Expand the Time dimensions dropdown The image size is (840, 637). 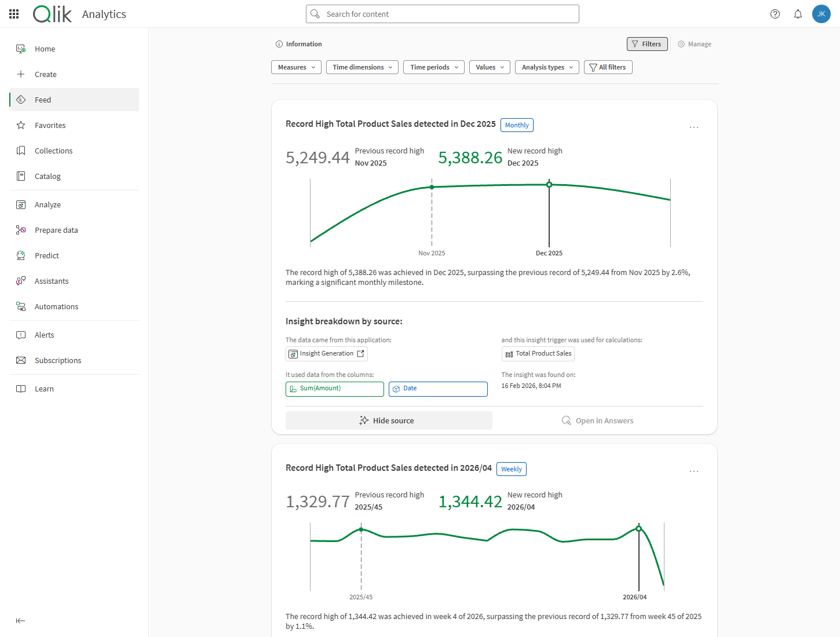tap(362, 67)
